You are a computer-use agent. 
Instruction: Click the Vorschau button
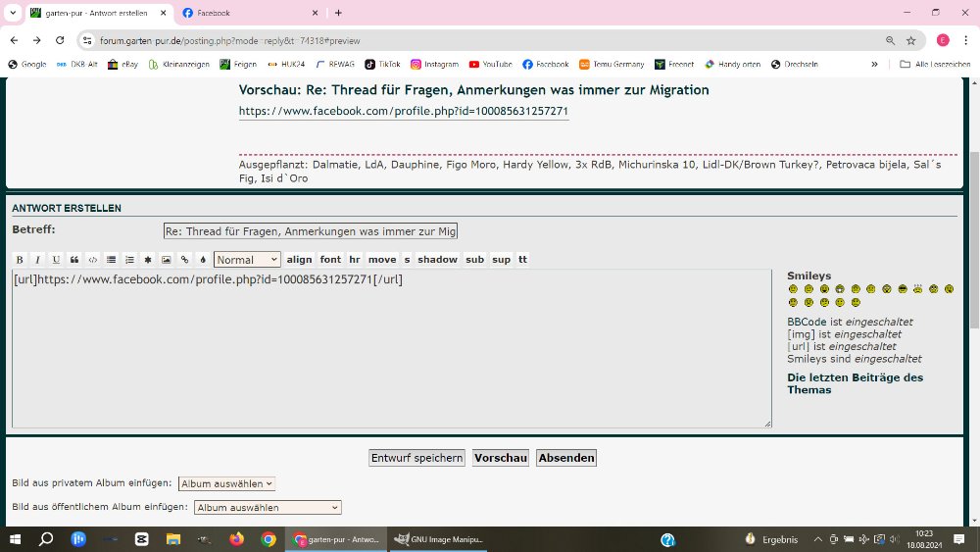click(x=500, y=458)
